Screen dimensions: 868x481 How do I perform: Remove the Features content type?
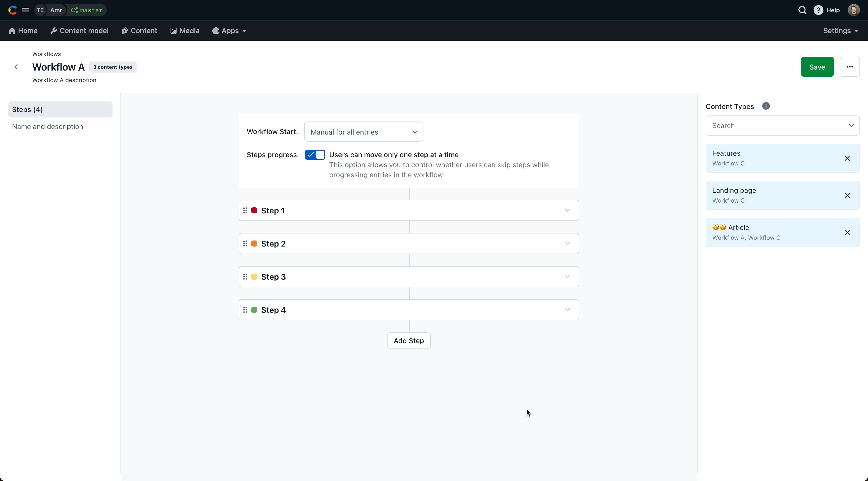pos(847,158)
